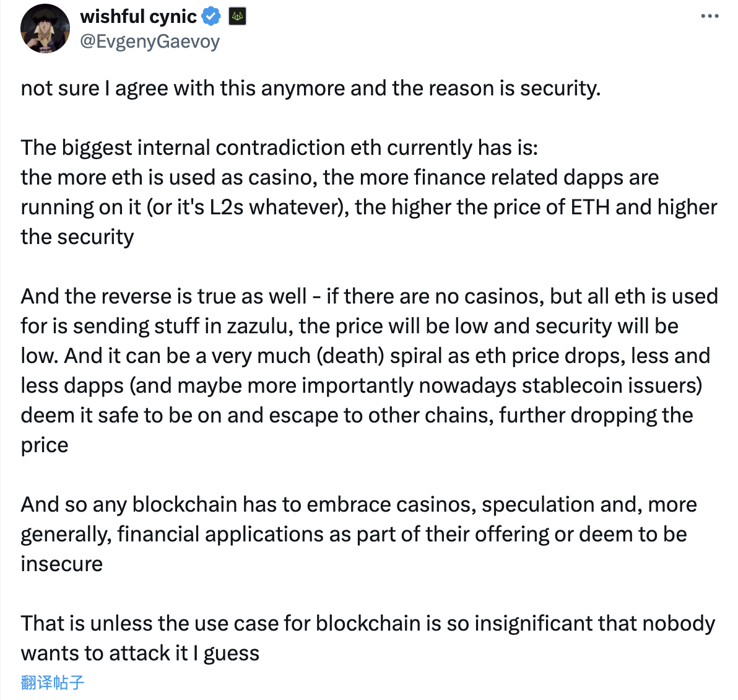The width and height of the screenshot is (738, 700).
Task: Open the three-dot more options menu
Action: tap(710, 16)
